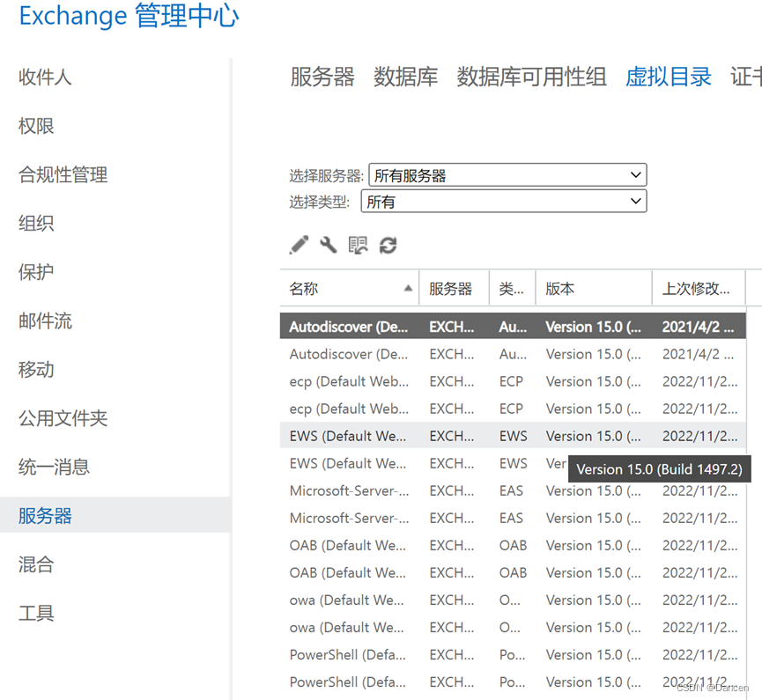Select the second EWS (Default We... row
The height and width of the screenshot is (700, 762).
pos(513,463)
